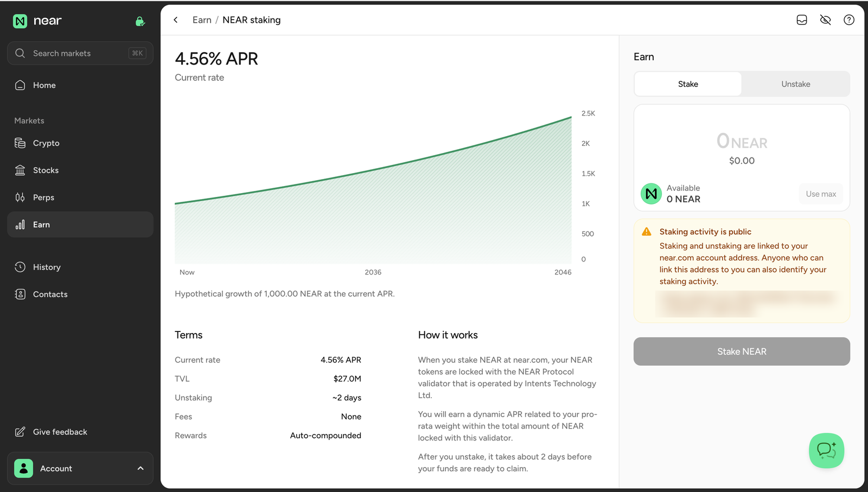868x492 pixels.
Task: Click Give feedback
Action: pyautogui.click(x=80, y=432)
